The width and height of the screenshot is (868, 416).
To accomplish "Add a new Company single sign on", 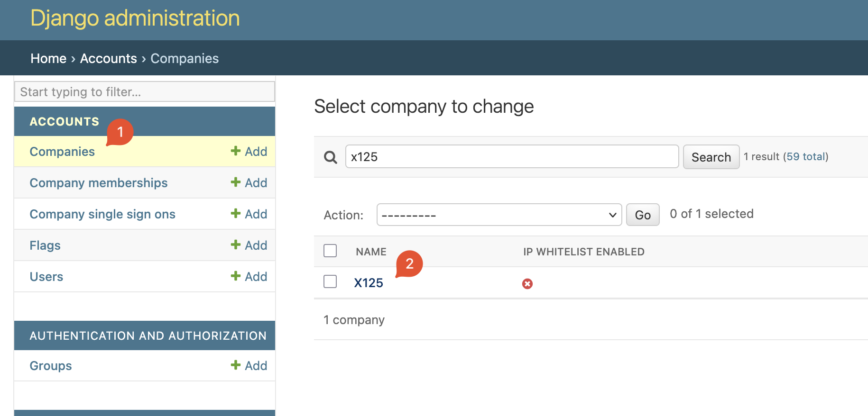I will (249, 214).
